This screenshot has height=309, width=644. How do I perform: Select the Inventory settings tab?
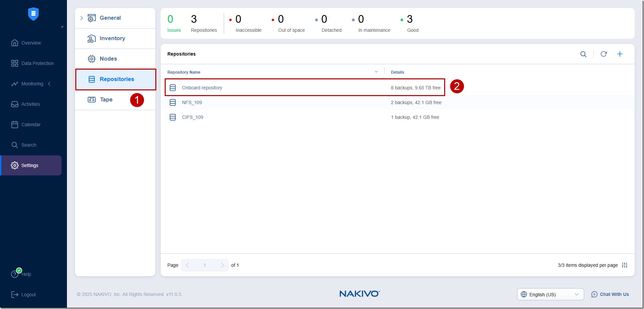[x=115, y=38]
